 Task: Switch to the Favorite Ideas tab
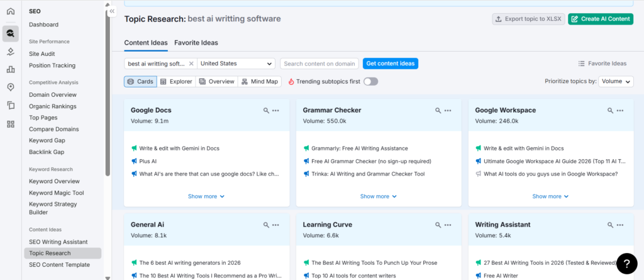196,43
